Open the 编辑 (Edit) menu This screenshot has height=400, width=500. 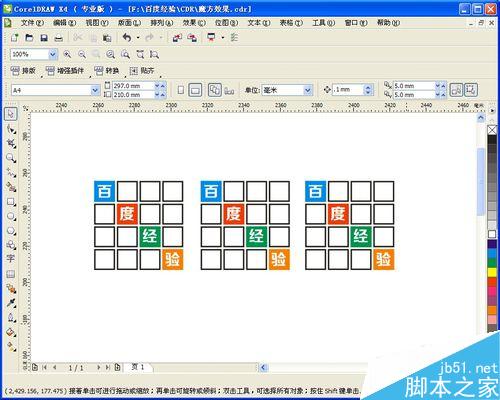(x=65, y=23)
